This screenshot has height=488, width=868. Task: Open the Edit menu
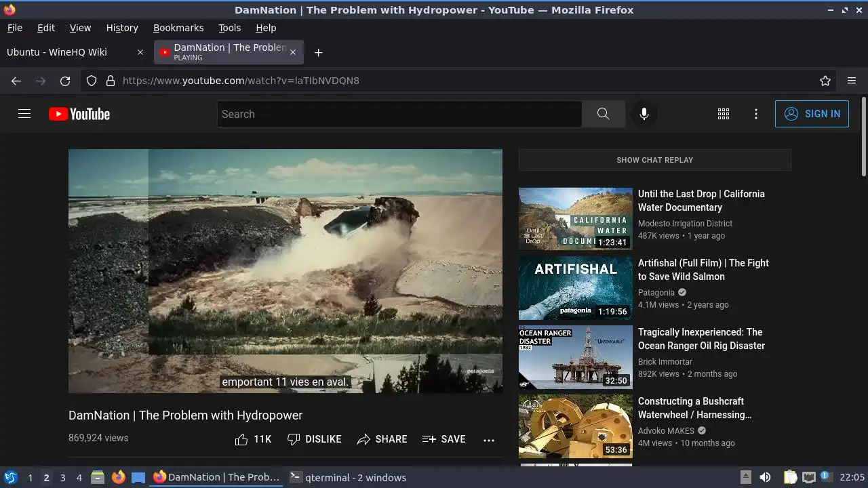pyautogui.click(x=46, y=28)
